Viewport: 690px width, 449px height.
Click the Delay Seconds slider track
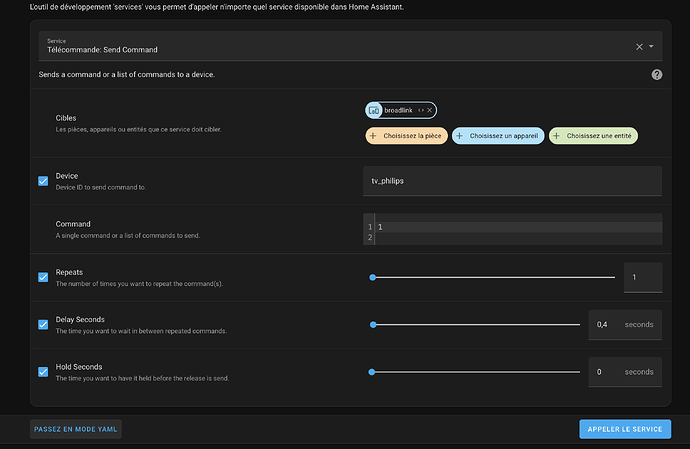[x=475, y=324]
